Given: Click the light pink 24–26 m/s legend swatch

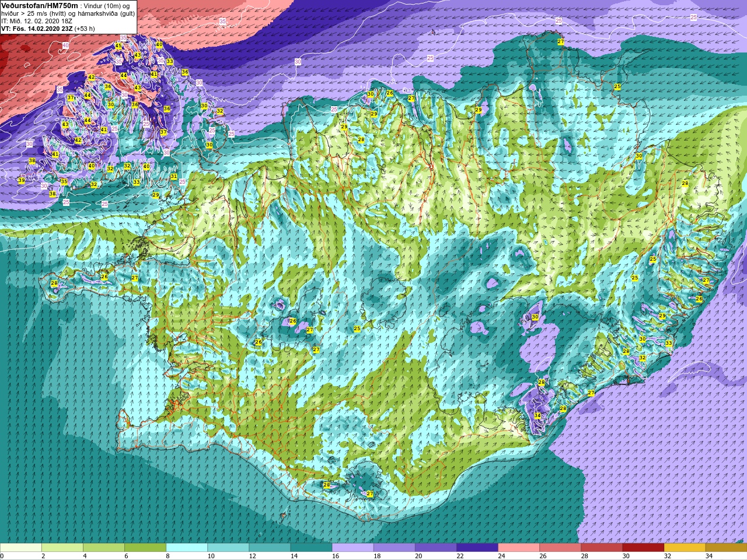Looking at the screenshot, I should coord(518,548).
